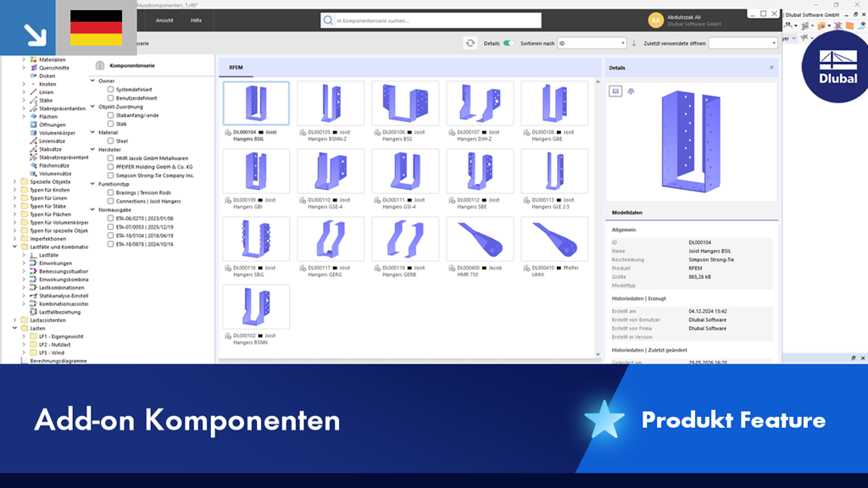The width and height of the screenshot is (868, 488).
Task: Collapse the Normausgabe filter group
Action: [x=92, y=210]
